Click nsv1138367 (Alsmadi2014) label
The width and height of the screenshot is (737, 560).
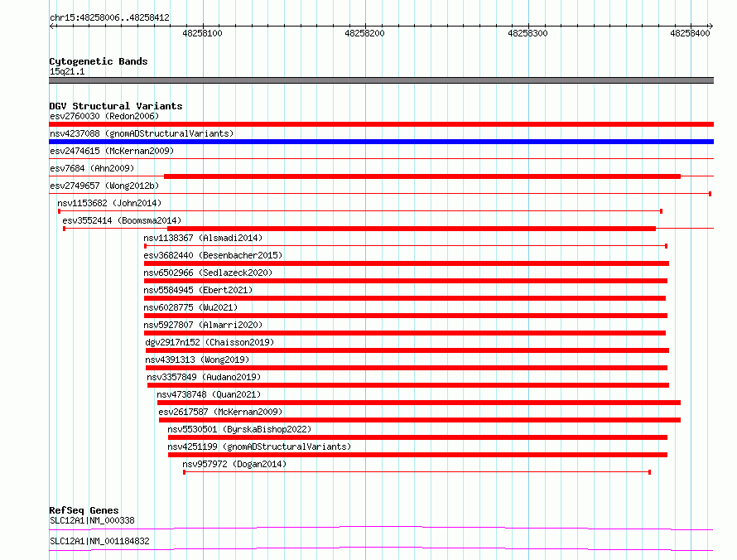(x=203, y=238)
